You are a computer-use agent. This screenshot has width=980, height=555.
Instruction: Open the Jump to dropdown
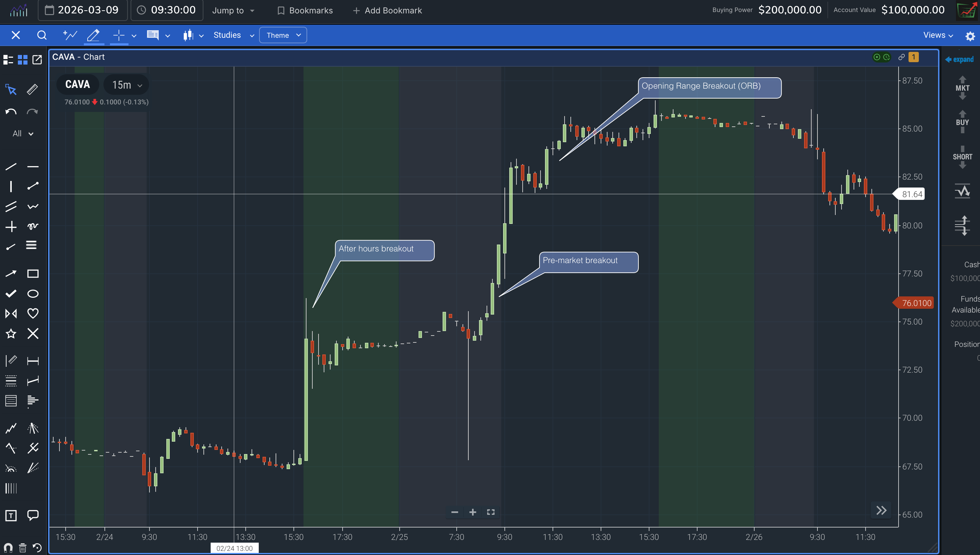pyautogui.click(x=233, y=10)
